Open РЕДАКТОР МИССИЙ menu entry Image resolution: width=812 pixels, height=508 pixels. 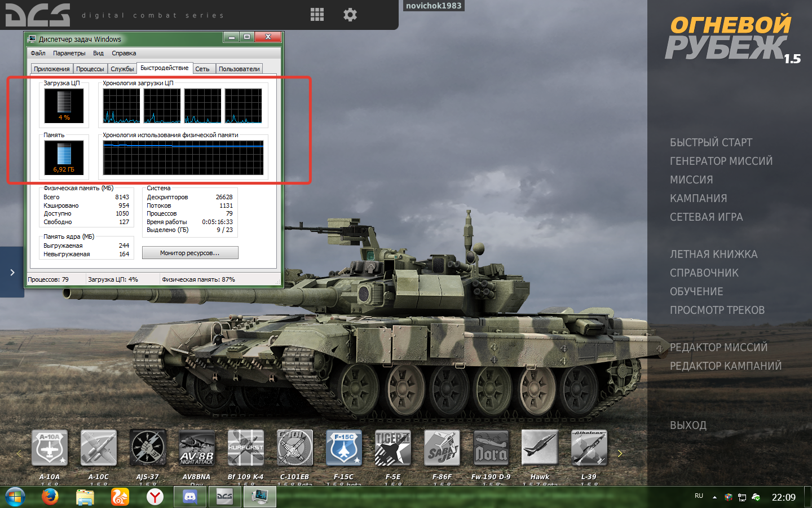(719, 347)
